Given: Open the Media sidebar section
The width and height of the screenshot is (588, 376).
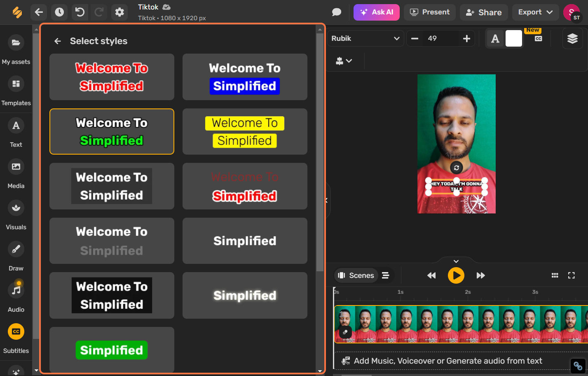Looking at the screenshot, I should pyautogui.click(x=16, y=173).
